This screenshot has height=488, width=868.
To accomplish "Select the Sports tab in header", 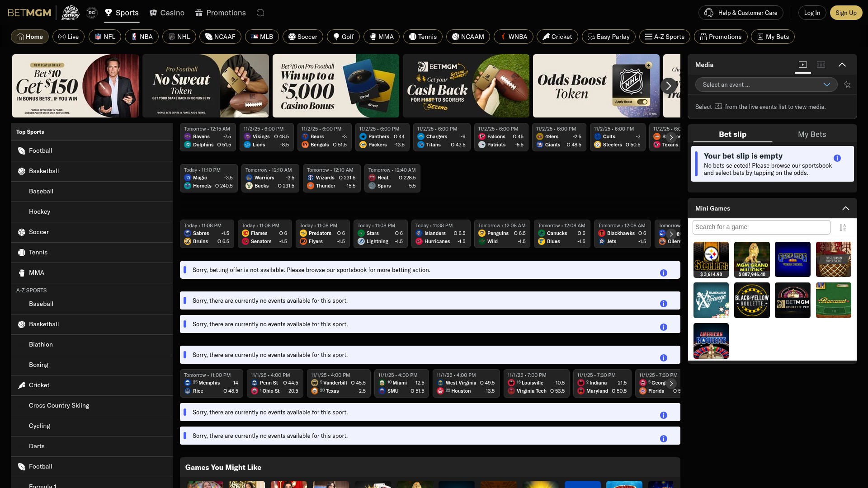I will (x=122, y=13).
